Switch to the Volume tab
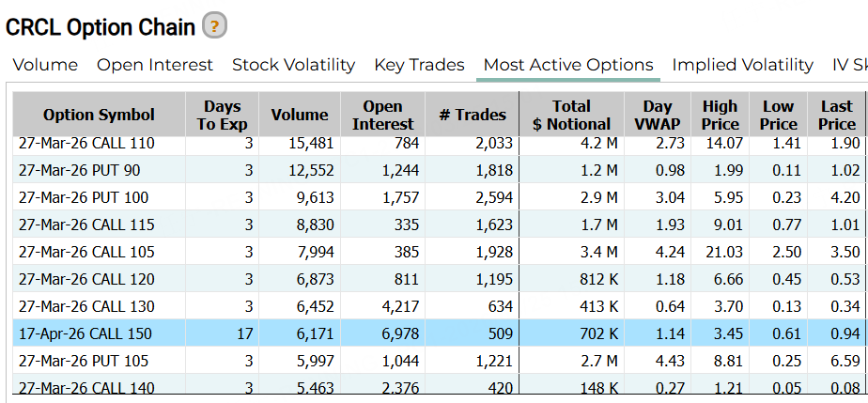Image resolution: width=868 pixels, height=403 pixels. tap(45, 65)
